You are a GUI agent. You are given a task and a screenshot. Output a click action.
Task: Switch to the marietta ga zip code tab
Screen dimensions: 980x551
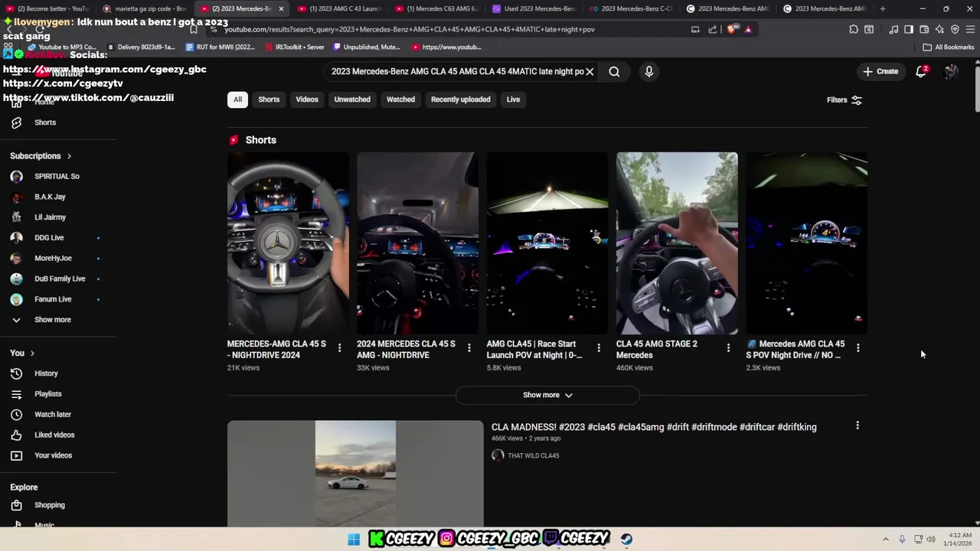coord(145,8)
